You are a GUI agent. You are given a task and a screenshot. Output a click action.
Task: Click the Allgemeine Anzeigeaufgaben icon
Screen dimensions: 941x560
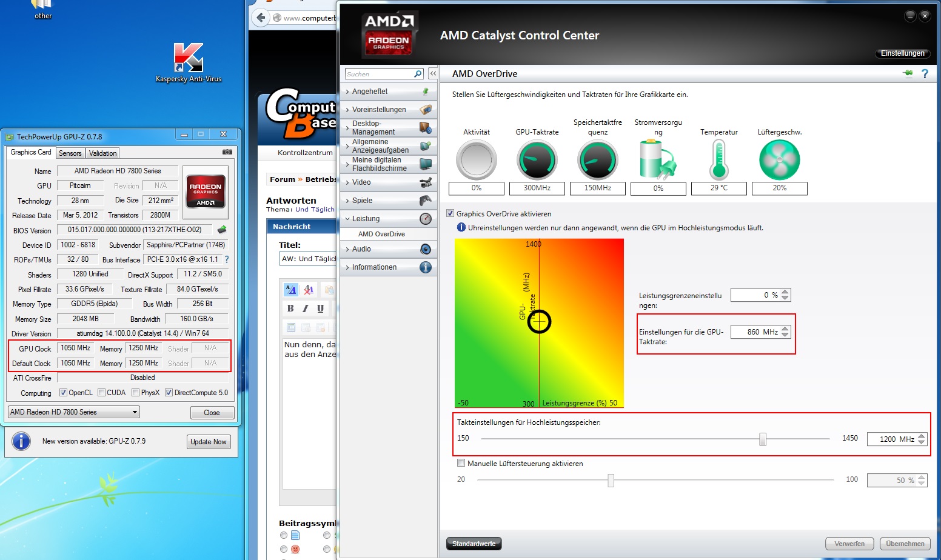pos(426,146)
